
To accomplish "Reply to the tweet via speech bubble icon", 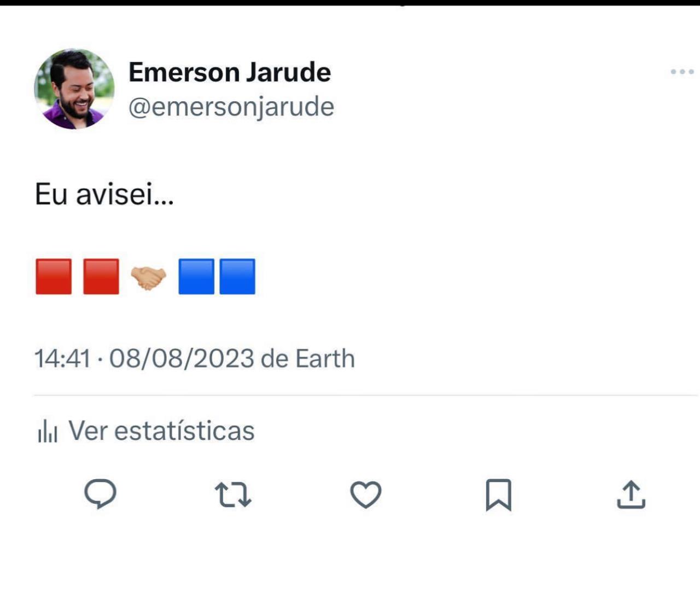I will pos(100,494).
